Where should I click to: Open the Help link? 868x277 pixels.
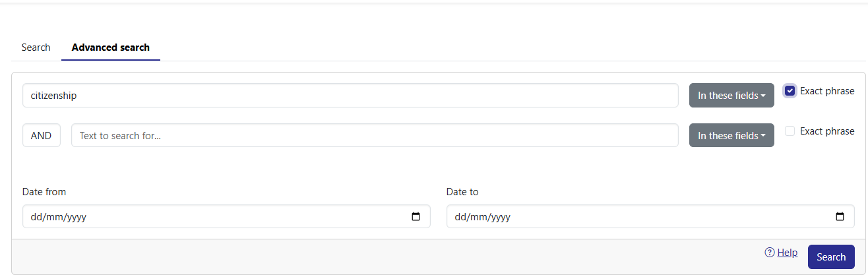tap(788, 253)
